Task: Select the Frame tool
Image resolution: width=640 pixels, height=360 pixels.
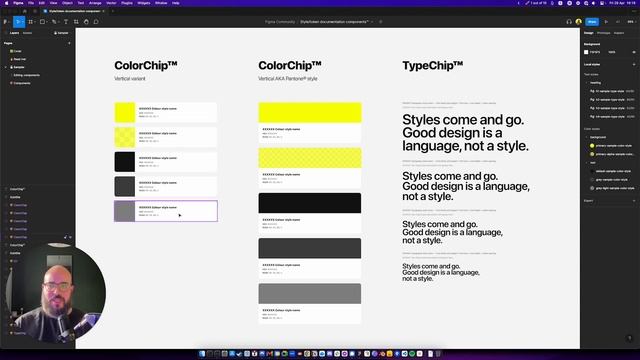Action: click(31, 22)
